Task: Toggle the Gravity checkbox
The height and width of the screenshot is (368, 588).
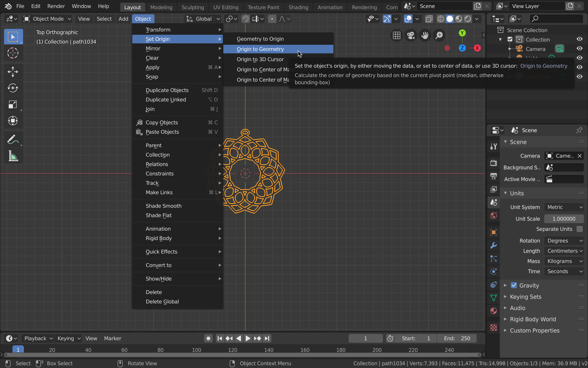Action: pyautogui.click(x=514, y=285)
